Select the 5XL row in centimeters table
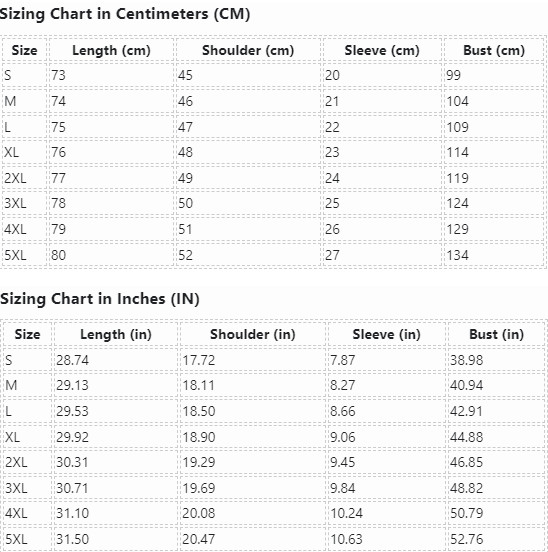 point(273,255)
